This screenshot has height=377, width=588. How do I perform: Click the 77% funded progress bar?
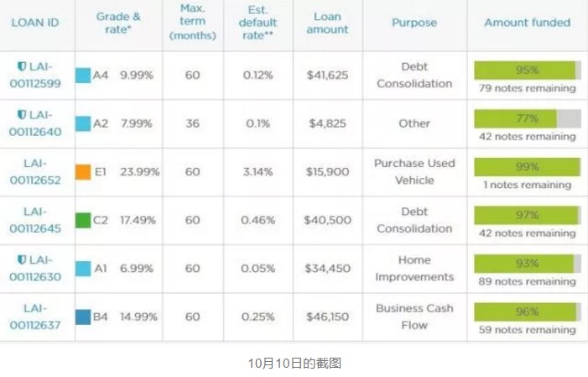tap(527, 118)
